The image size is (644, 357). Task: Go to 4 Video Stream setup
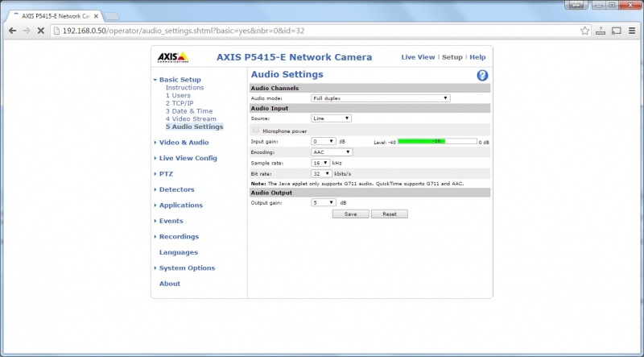point(191,118)
